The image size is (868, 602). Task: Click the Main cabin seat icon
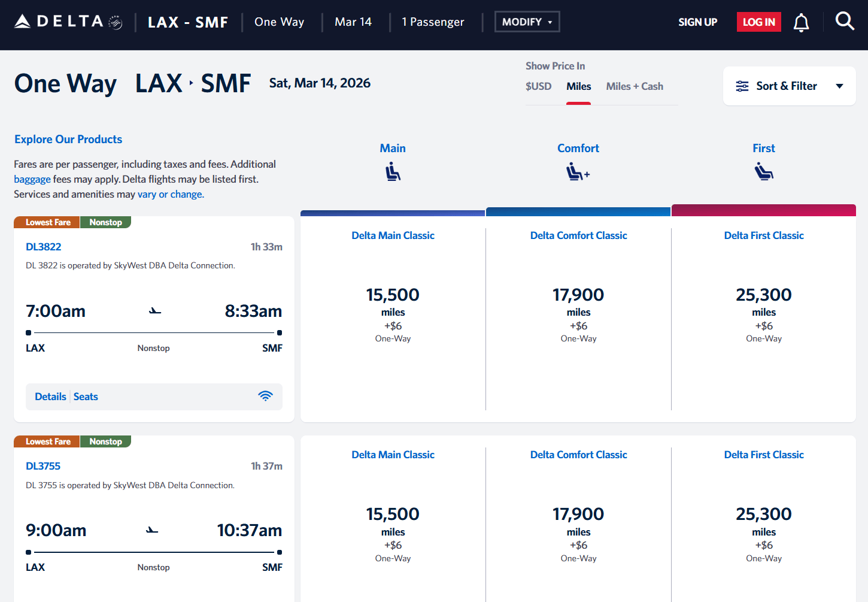(x=393, y=173)
